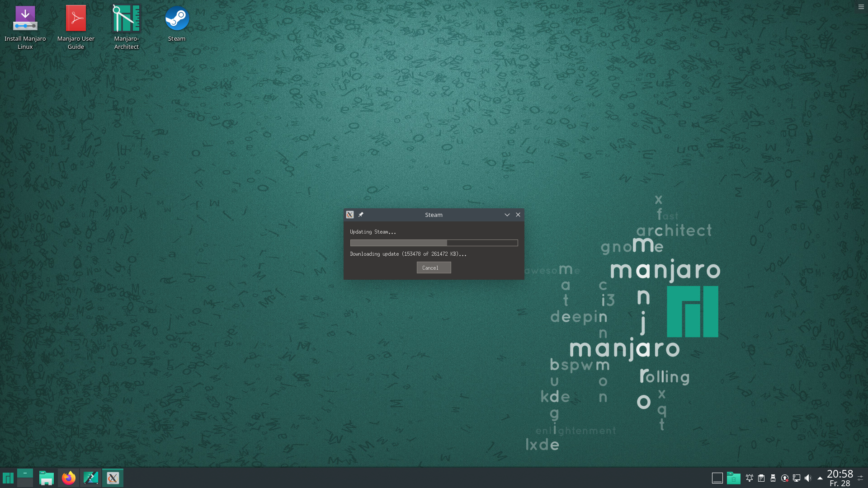
Task: Open the Manjaro application launcher menu
Action: 8,478
